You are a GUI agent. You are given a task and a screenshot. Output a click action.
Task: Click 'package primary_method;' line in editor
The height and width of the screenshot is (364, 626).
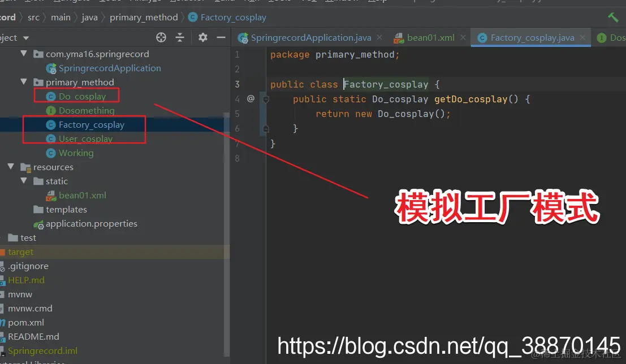(335, 55)
